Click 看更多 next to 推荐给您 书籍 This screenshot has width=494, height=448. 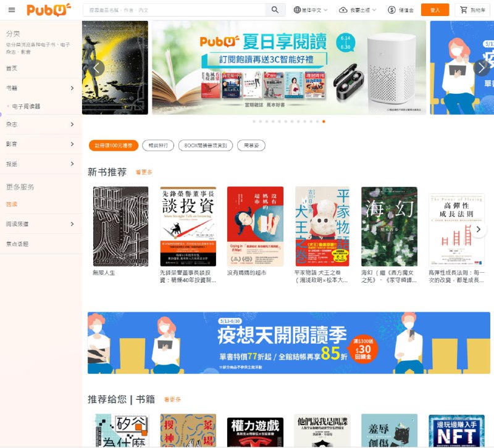tap(172, 399)
